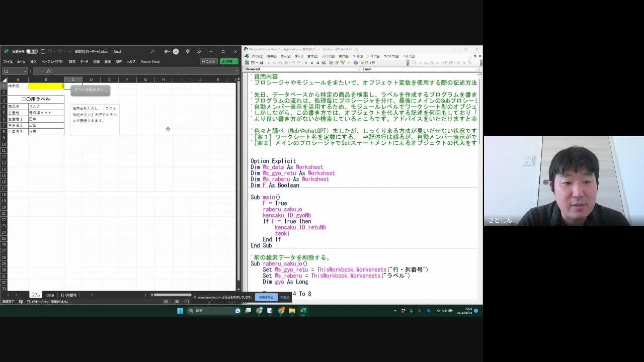Image resolution: width=644 pixels, height=362 pixels.
Task: Switch to the data sheet tab
Action: coord(50,295)
